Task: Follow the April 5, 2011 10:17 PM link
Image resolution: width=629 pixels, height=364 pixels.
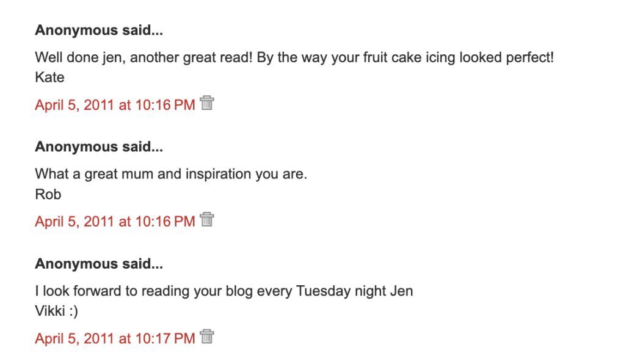Action: [x=115, y=338]
